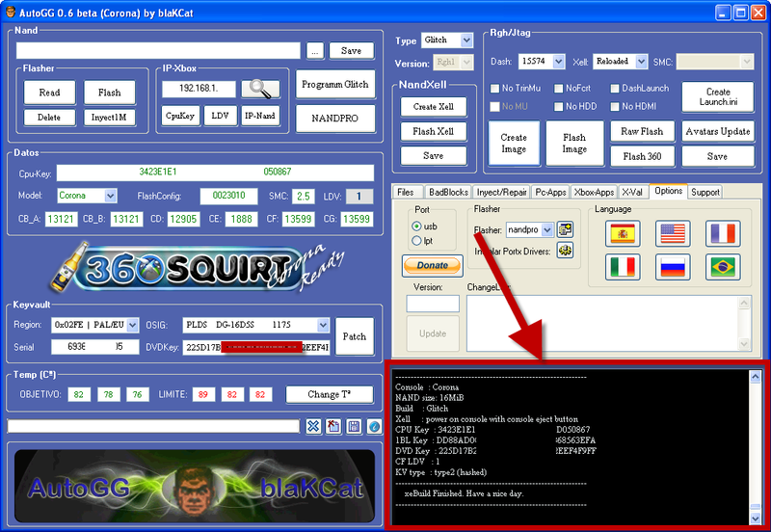Click the Nand file path field
Viewport: 771px width, 532px height.
point(158,51)
